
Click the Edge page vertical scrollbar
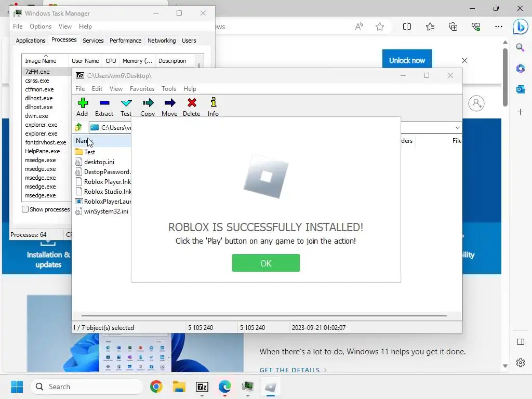tap(505, 77)
